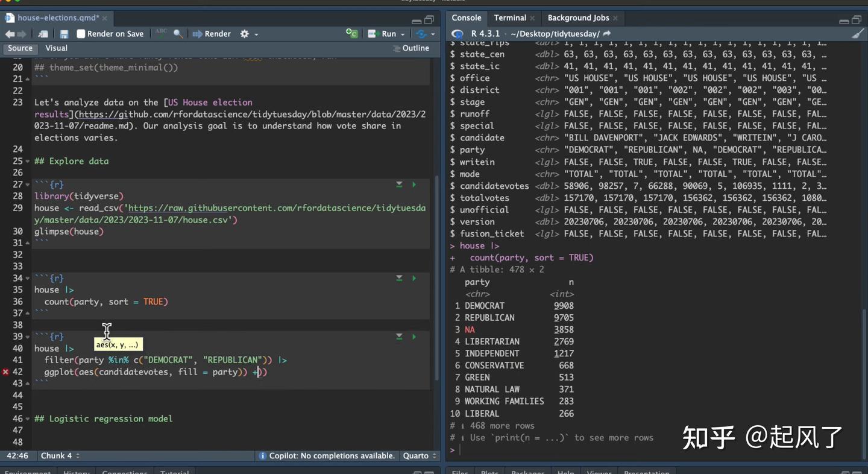Click the Run button
The height and width of the screenshot is (474, 868).
382,34
